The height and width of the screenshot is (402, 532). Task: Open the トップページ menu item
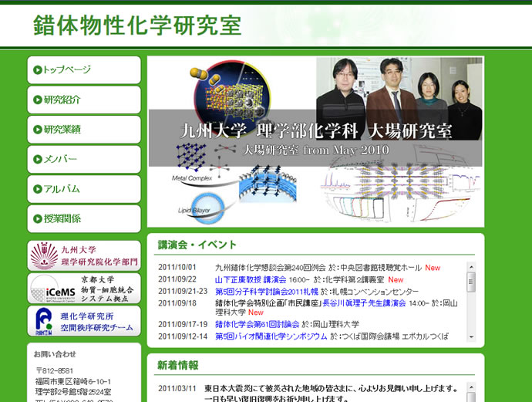(84, 70)
